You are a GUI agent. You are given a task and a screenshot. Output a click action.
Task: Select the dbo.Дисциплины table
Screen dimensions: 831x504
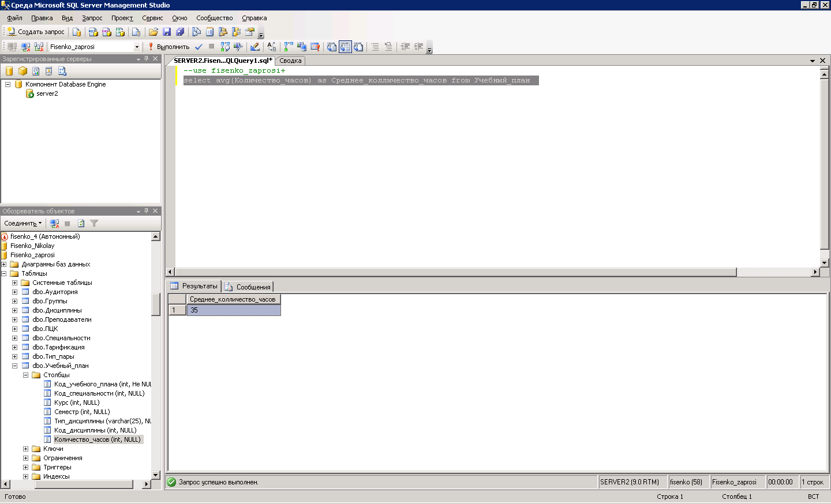[x=57, y=310]
